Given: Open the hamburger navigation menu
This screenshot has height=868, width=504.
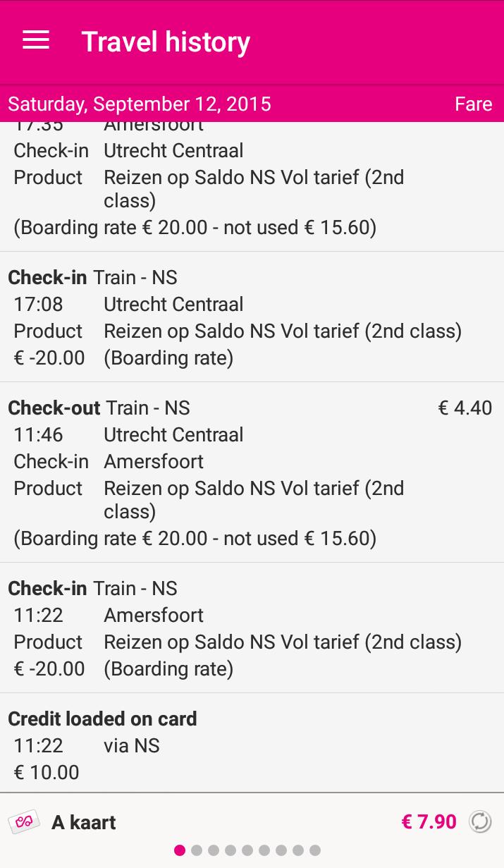Looking at the screenshot, I should pos(36,41).
